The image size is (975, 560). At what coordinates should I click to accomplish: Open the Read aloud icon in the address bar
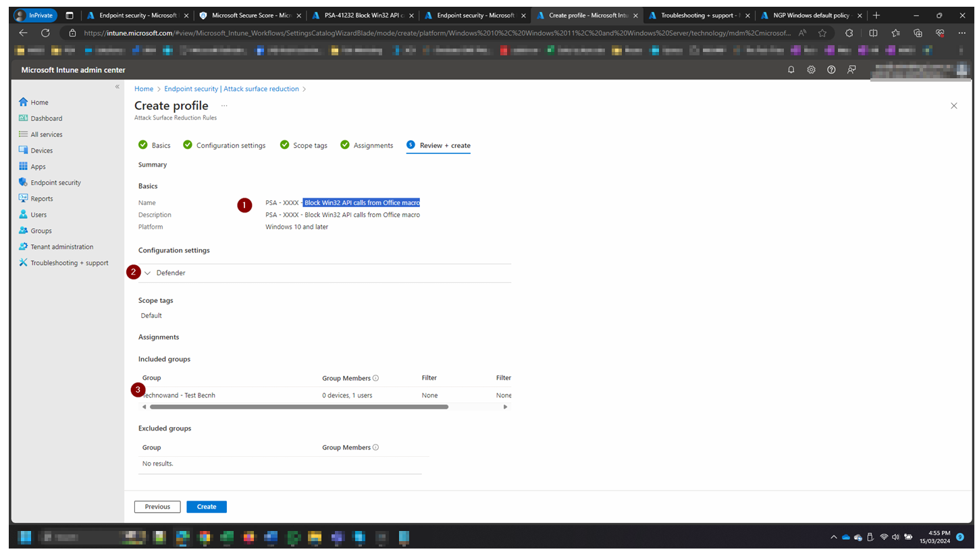point(802,32)
